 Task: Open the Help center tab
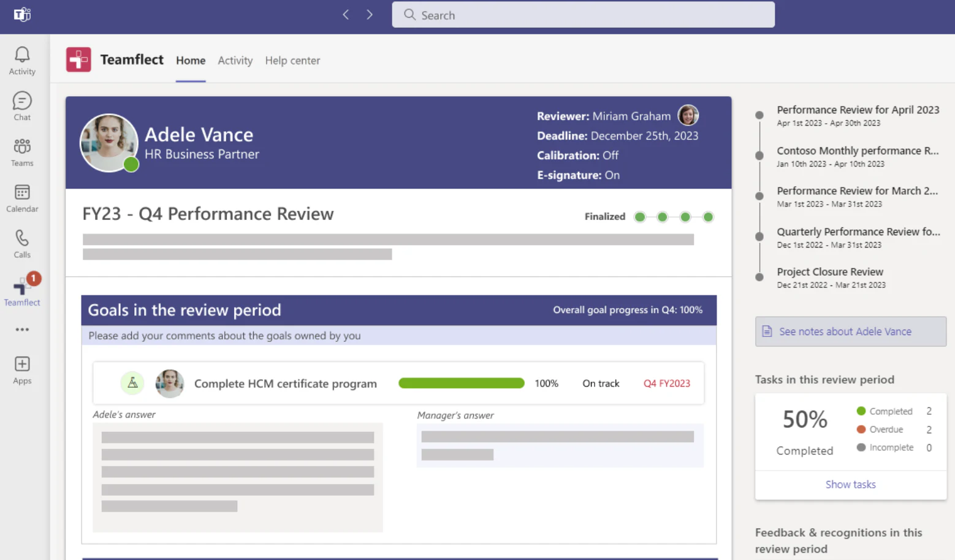[292, 61]
